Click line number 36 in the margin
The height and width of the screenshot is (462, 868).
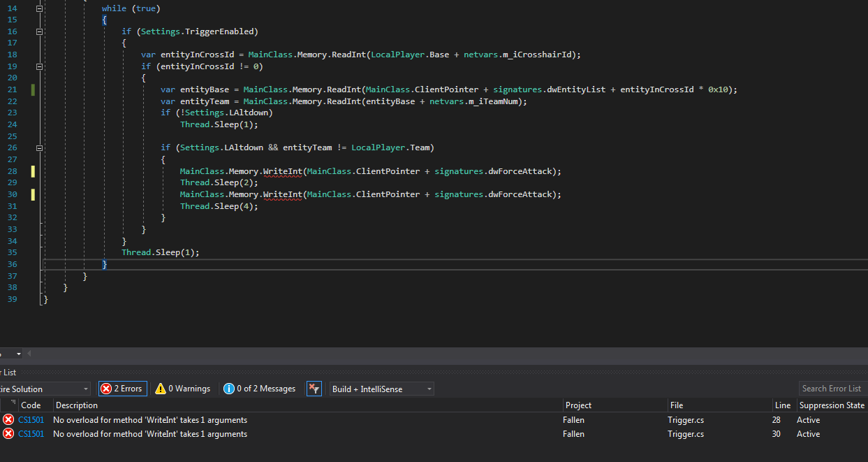13,264
